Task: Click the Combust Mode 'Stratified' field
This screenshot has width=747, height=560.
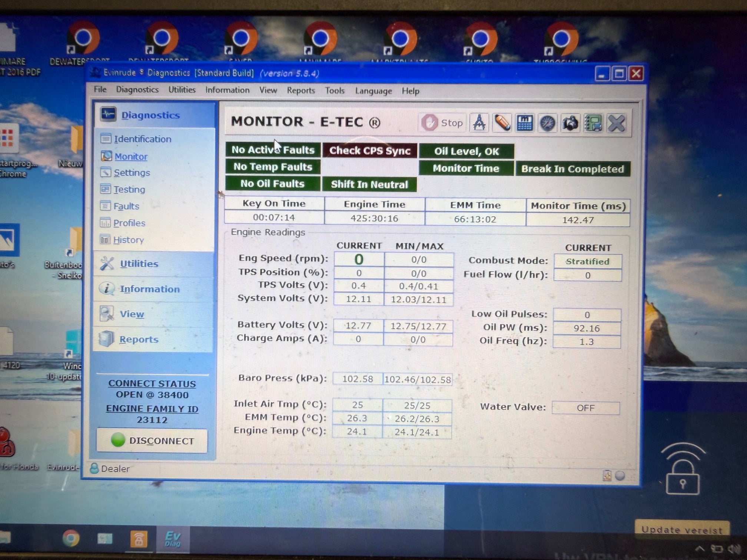Action: coord(588,261)
